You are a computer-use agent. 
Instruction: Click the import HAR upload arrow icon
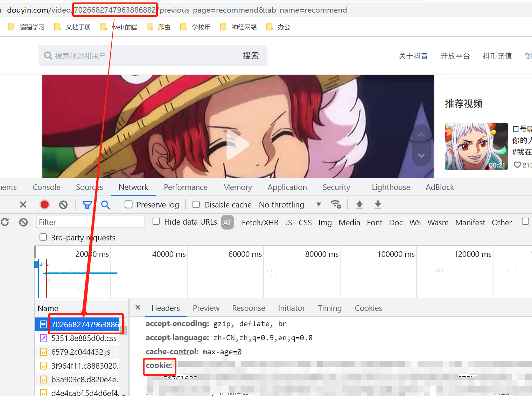359,205
